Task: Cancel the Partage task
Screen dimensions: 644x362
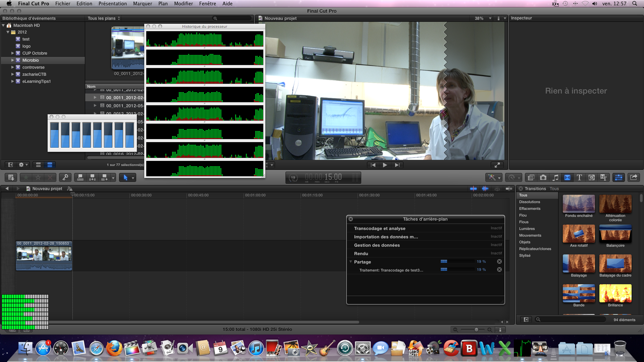Action: [499, 261]
